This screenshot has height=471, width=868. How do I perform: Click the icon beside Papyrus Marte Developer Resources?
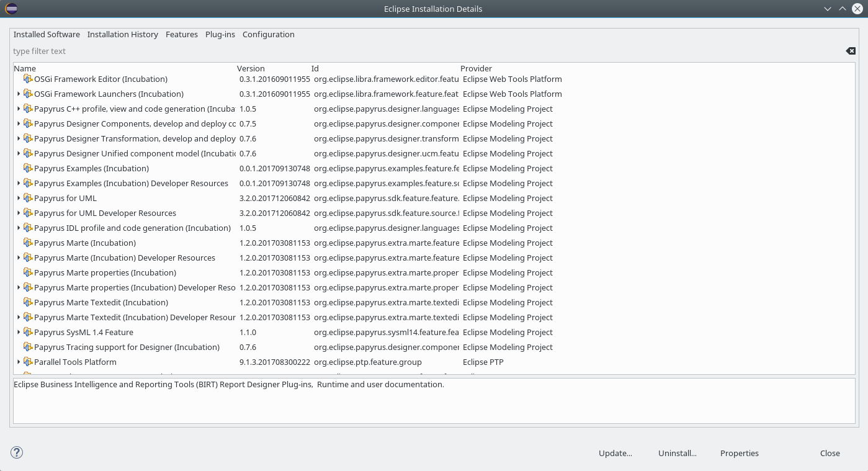point(28,258)
